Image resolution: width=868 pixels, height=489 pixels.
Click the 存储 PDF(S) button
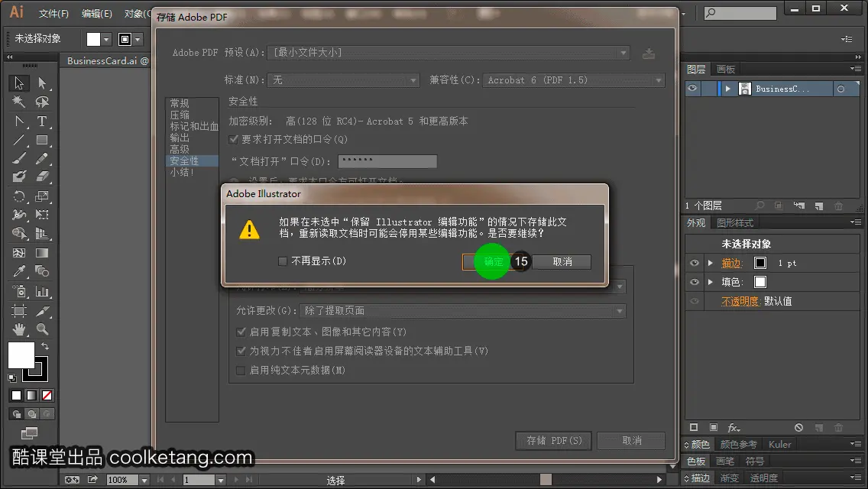pyautogui.click(x=553, y=441)
